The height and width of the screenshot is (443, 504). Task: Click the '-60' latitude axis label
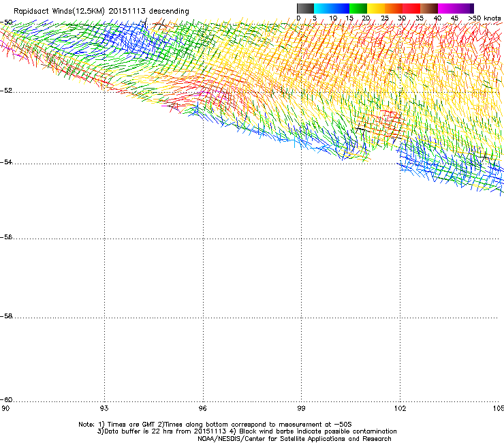(x=6, y=400)
